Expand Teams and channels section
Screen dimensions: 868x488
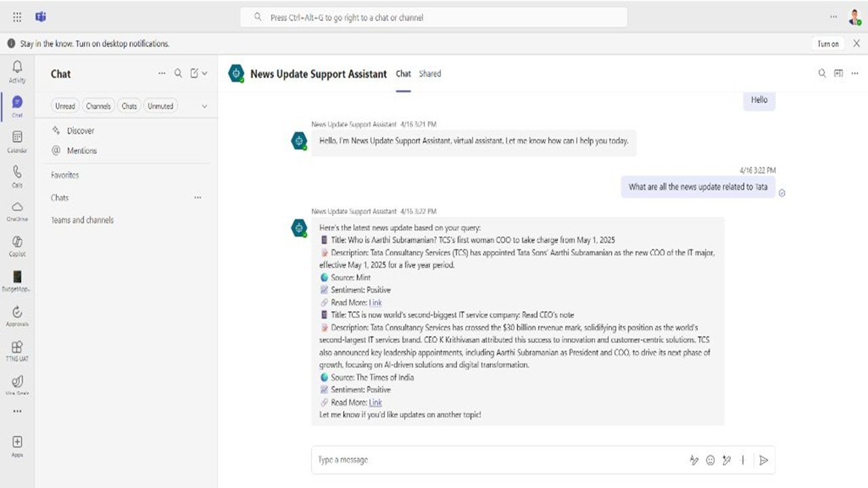pos(82,220)
